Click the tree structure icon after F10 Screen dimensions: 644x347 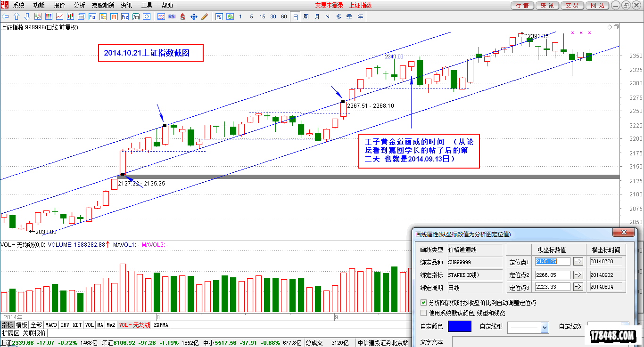click(x=103, y=16)
